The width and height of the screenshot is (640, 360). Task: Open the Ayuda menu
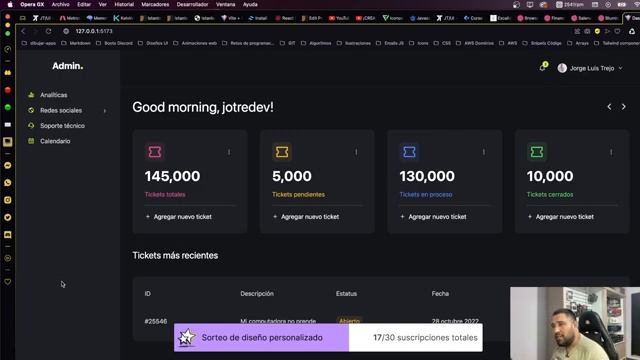(x=250, y=4)
